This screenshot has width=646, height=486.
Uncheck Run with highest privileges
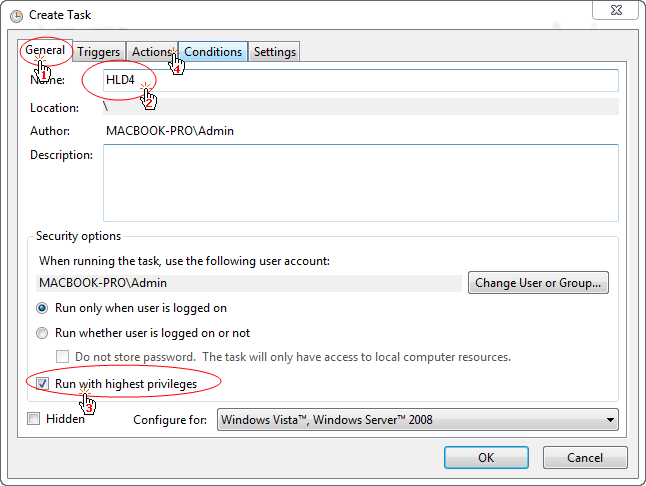pos(42,384)
